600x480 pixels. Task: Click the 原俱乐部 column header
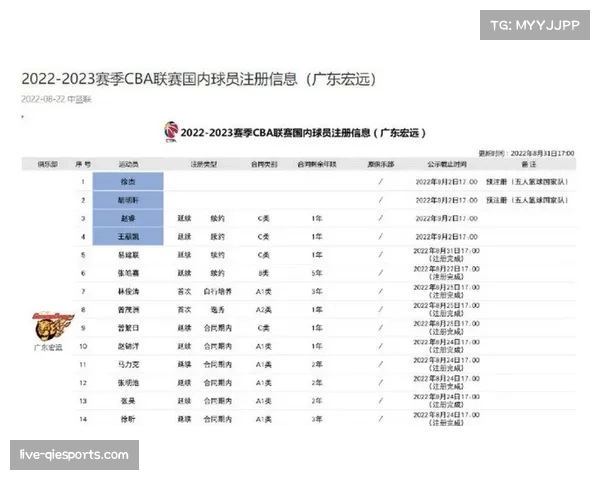pyautogui.click(x=380, y=164)
